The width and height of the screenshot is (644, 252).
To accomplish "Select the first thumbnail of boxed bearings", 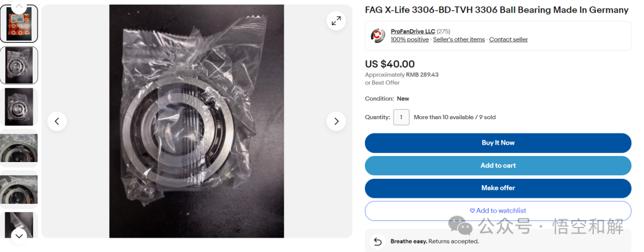I will [18, 24].
